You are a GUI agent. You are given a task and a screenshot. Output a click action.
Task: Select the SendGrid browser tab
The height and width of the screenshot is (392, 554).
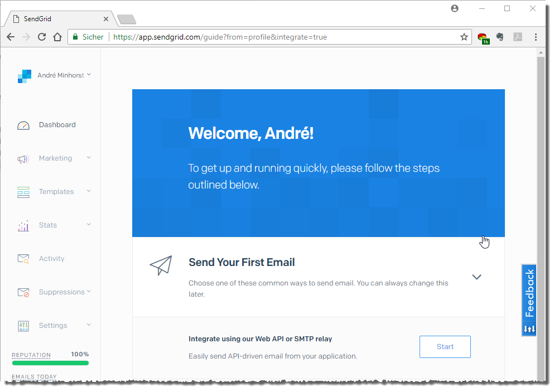click(59, 18)
